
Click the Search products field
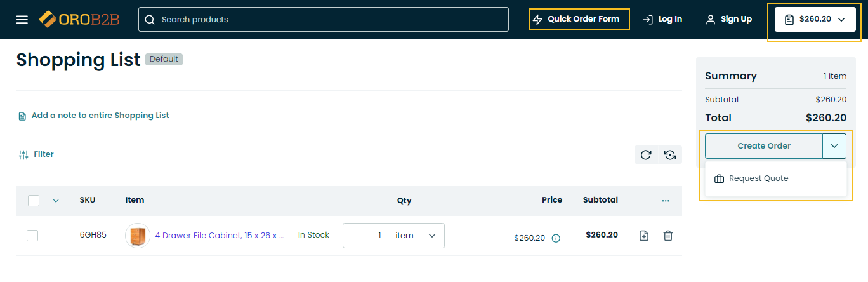(x=324, y=20)
